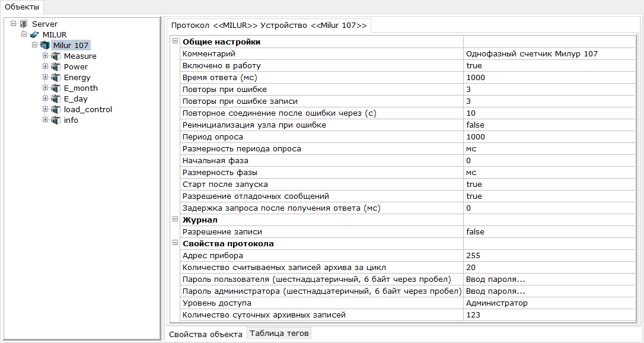This screenshot has width=644, height=343.
Task: Open Размерность фазы value мс
Action: [x=549, y=173]
